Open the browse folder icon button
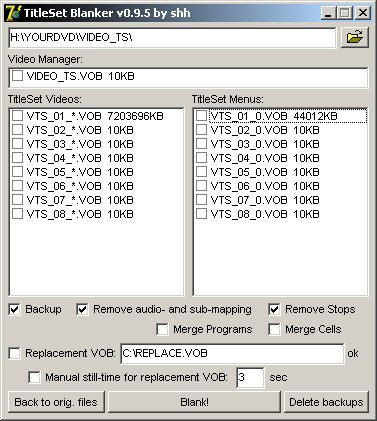 click(355, 37)
